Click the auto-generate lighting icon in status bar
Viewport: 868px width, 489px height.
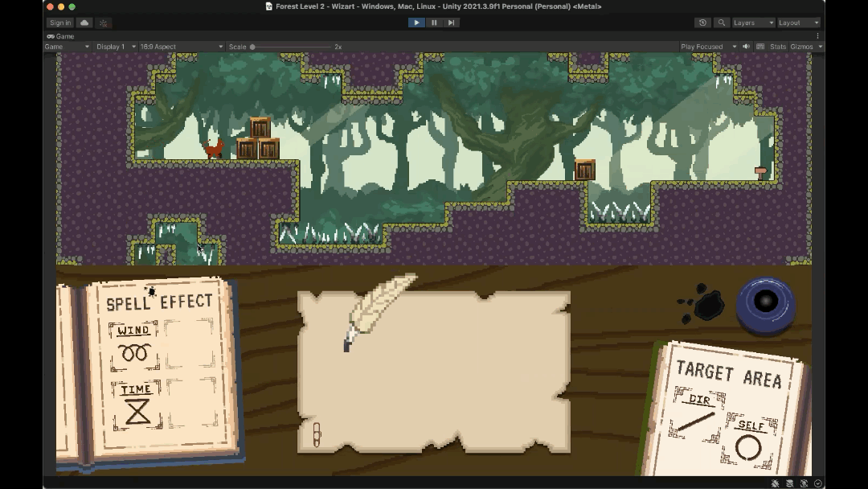[x=804, y=483]
